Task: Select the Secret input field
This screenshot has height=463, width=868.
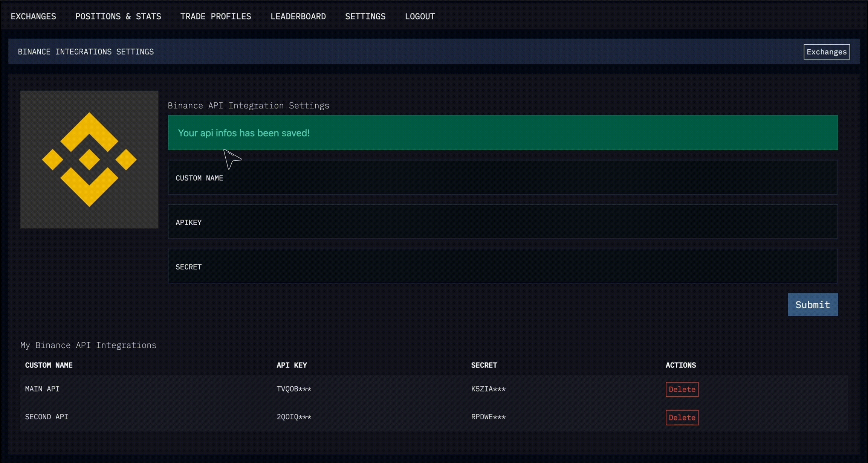Action: (503, 266)
